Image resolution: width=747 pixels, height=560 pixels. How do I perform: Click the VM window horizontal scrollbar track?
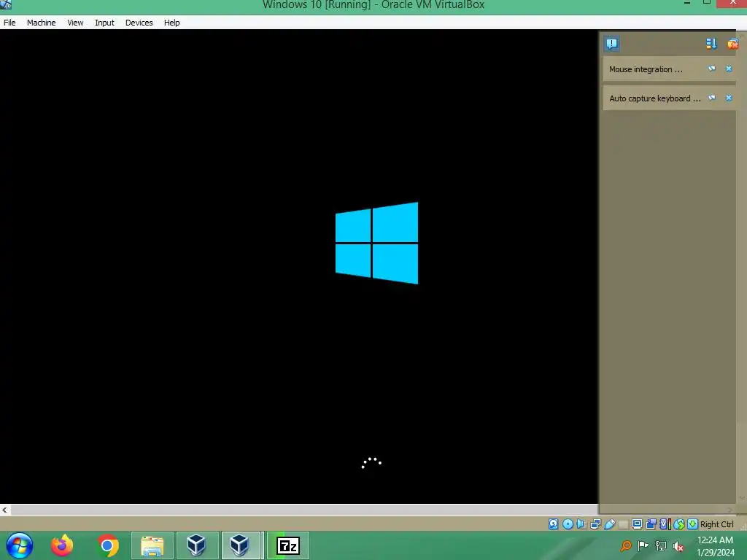pyautogui.click(x=305, y=510)
